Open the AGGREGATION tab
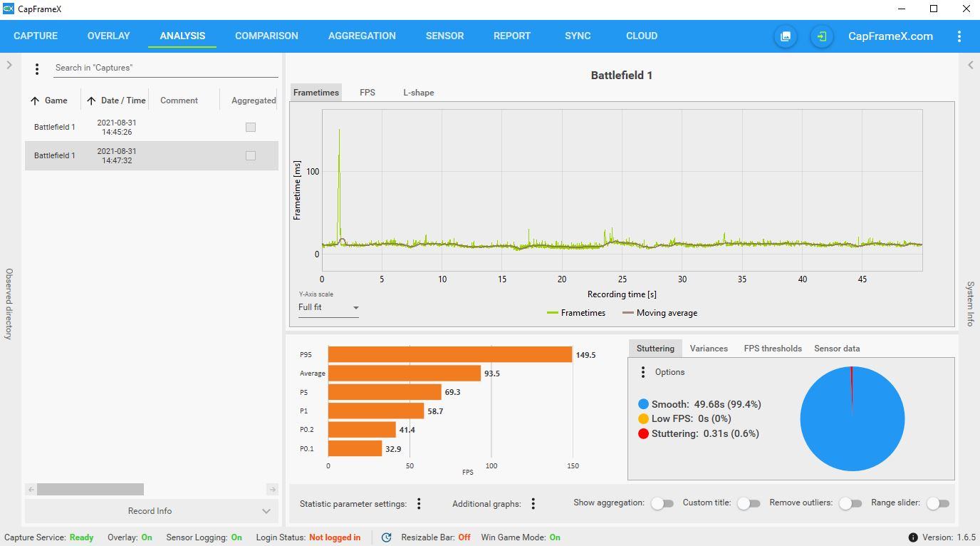The image size is (980, 546). [x=362, y=36]
